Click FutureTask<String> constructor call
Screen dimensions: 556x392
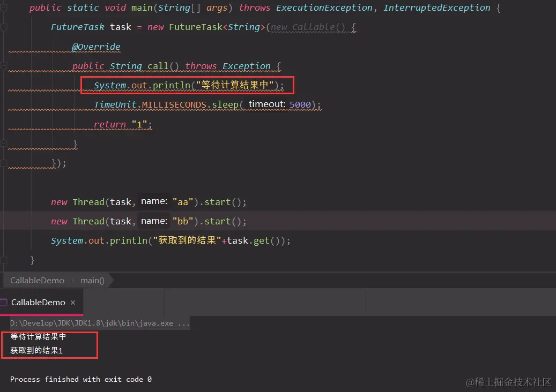tap(217, 27)
